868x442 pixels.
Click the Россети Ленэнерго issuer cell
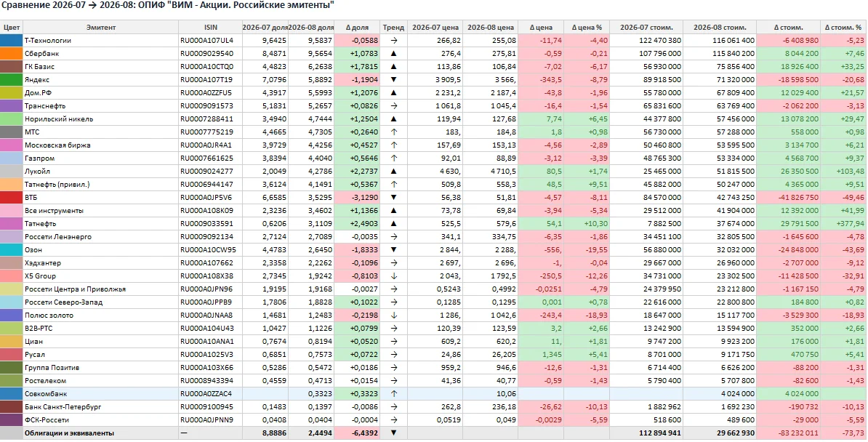point(101,236)
